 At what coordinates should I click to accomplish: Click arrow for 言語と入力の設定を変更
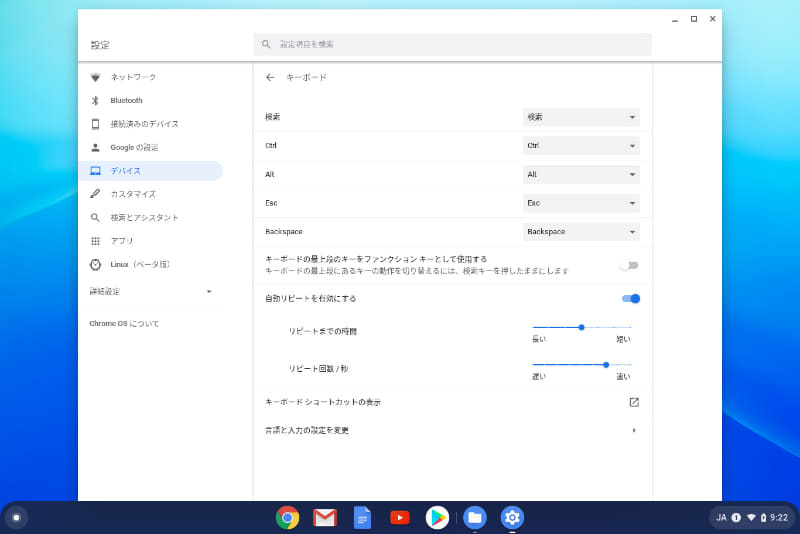[634, 430]
